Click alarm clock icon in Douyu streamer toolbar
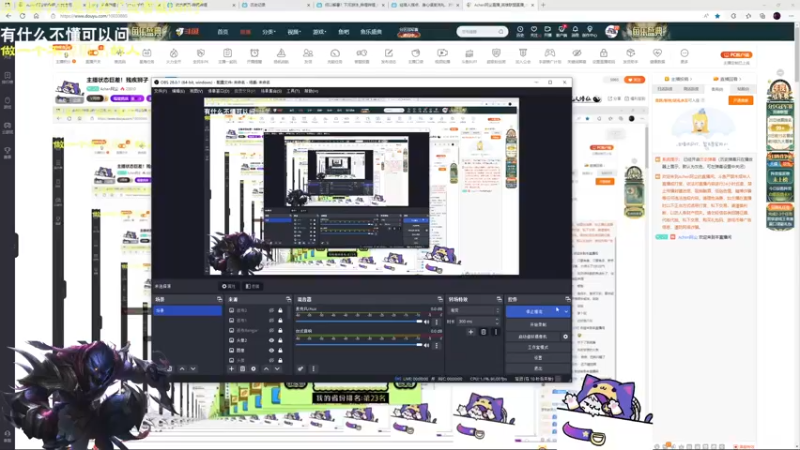Image resolution: width=800 pixels, height=450 pixels. pos(254,53)
